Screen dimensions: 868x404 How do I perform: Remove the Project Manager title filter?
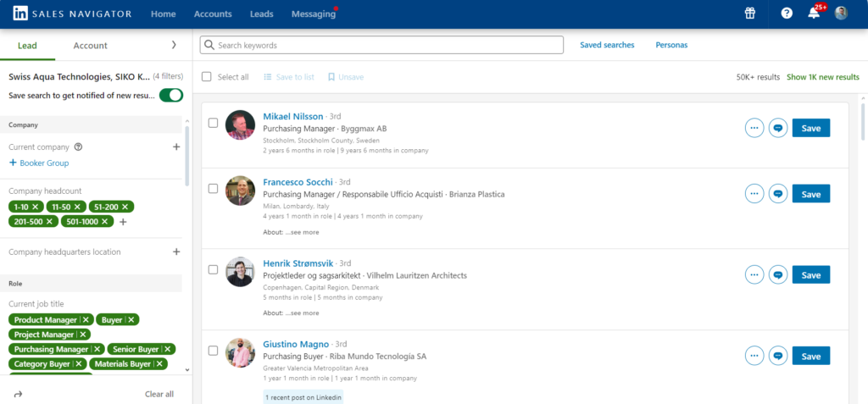click(x=82, y=335)
